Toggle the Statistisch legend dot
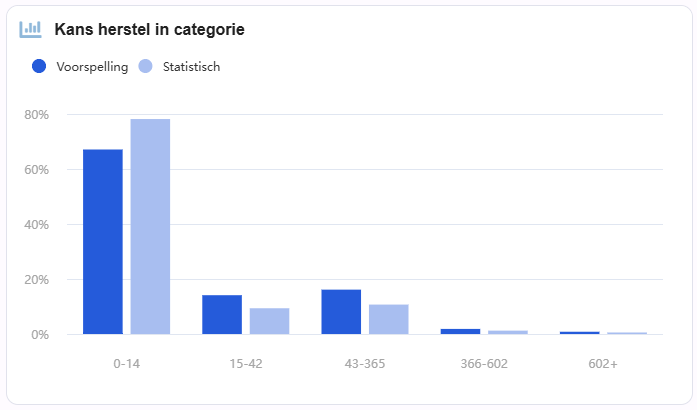This screenshot has width=697, height=410. click(x=145, y=66)
